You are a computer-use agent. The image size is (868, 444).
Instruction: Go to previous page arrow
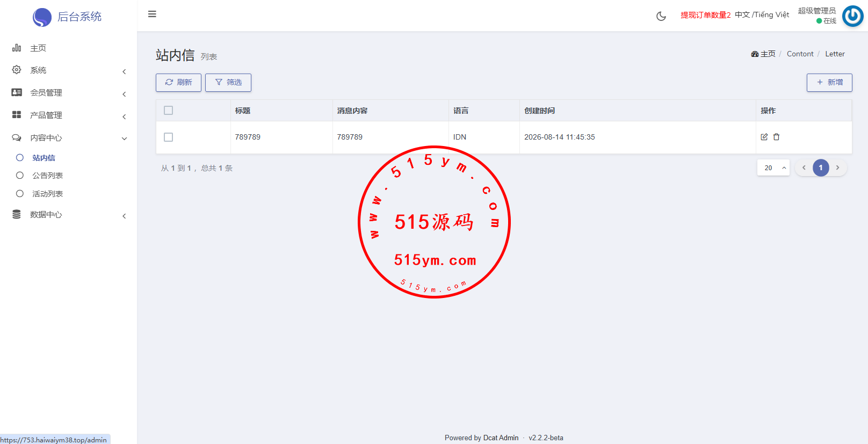click(x=804, y=168)
